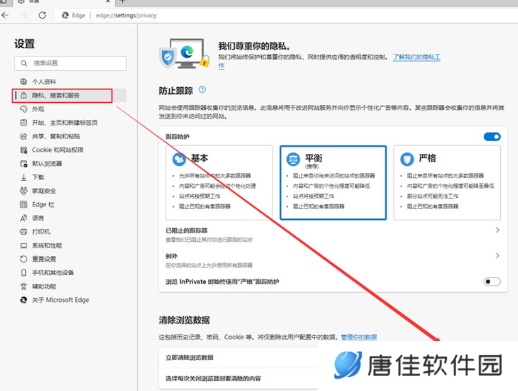
Task: Turn off the 跟踪防护 toggle
Action: click(492, 137)
